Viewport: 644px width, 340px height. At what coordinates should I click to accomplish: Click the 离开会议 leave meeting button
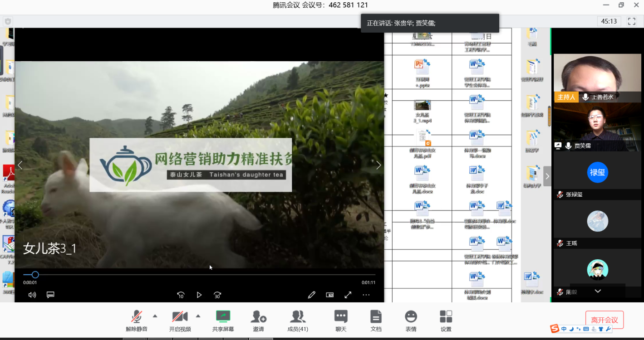pyautogui.click(x=604, y=320)
